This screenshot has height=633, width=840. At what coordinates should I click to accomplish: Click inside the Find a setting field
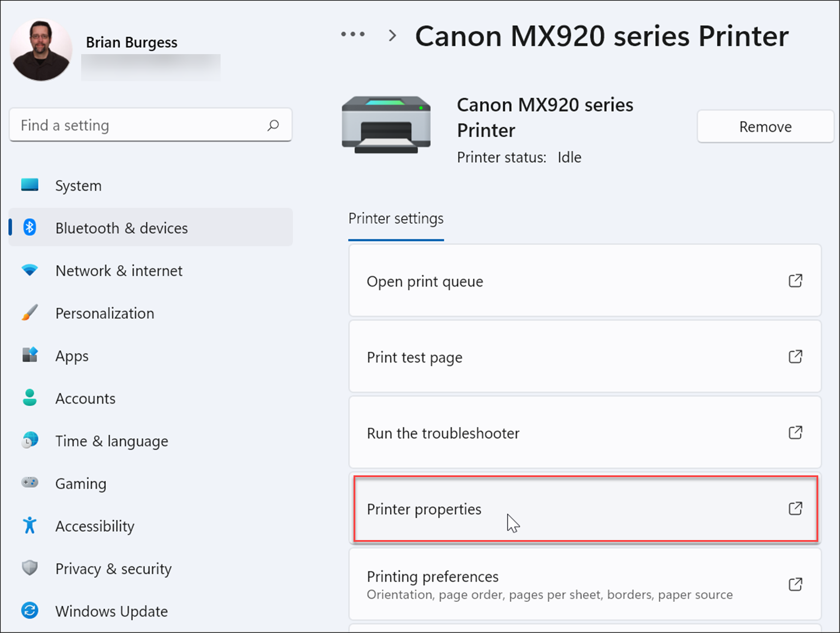tap(118, 125)
